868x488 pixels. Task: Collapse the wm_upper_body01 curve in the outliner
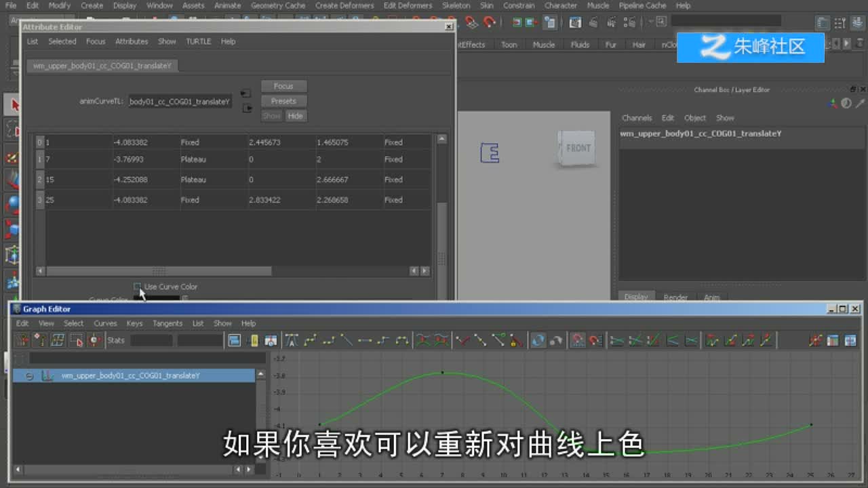coord(29,375)
